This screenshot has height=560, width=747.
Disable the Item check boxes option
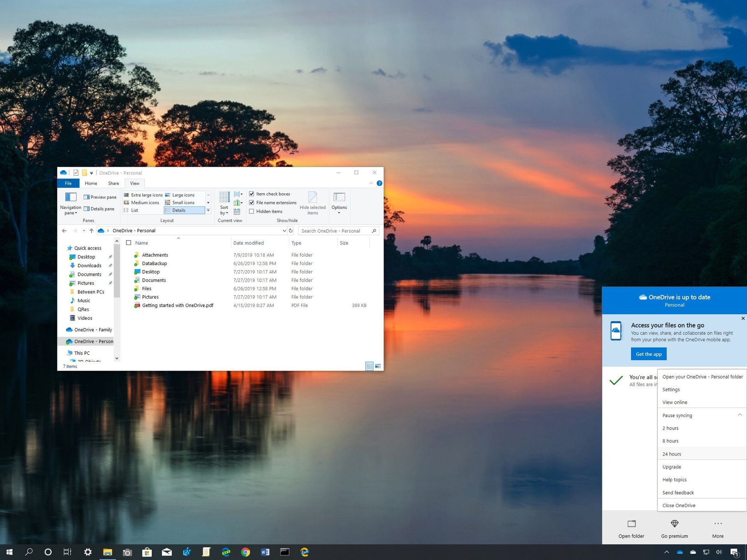(252, 194)
